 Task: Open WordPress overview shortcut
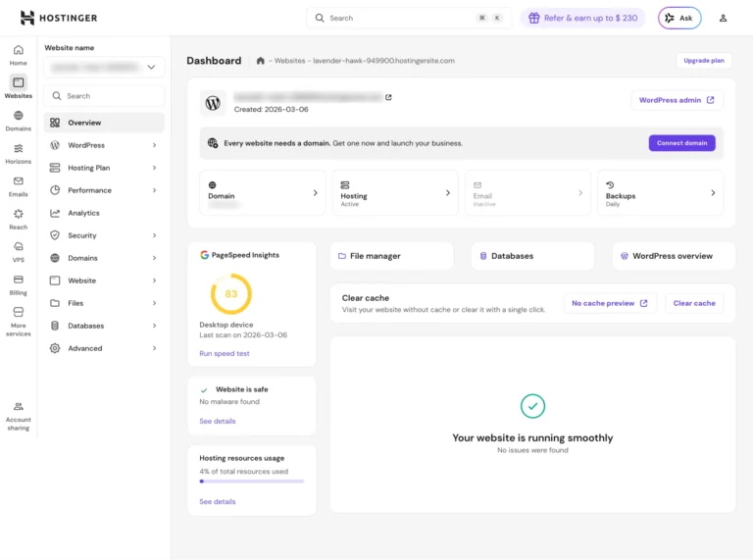coord(674,256)
